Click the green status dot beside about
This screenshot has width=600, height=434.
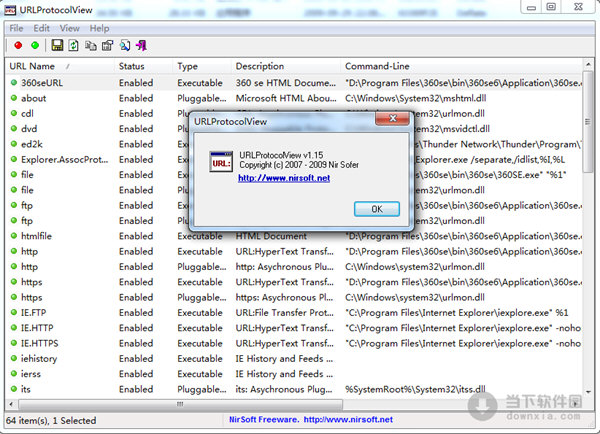coord(14,98)
